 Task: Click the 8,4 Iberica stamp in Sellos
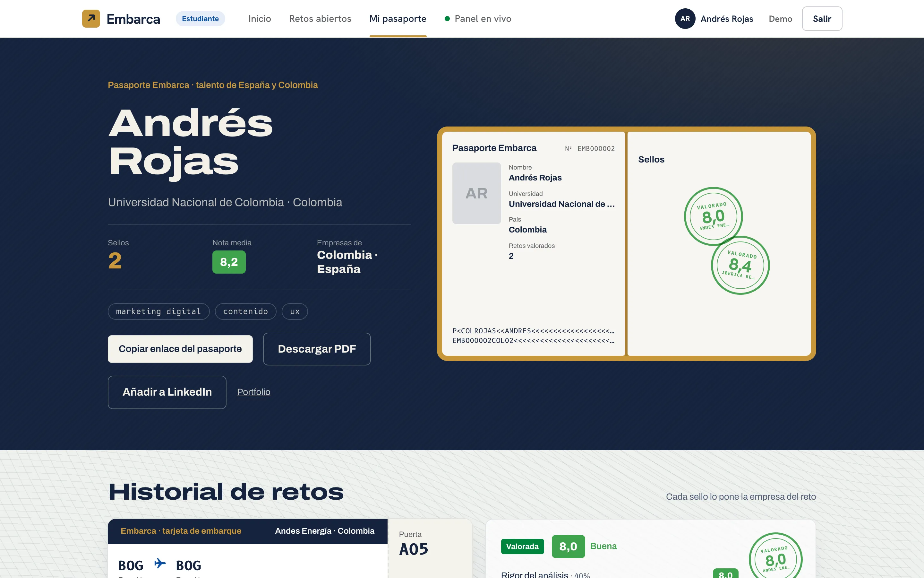740,265
